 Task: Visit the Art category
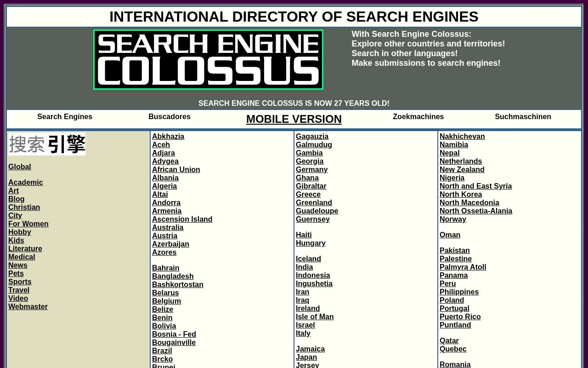[14, 191]
